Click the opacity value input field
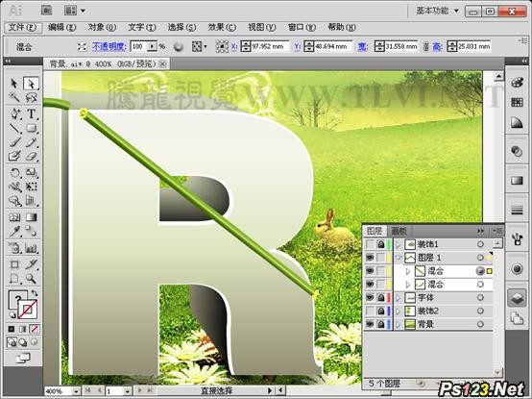The width and height of the screenshot is (532, 399). point(139,46)
